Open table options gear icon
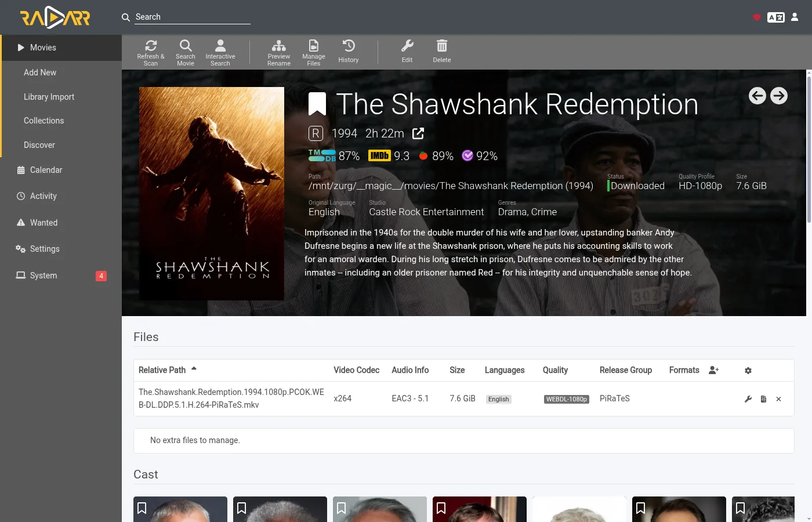Viewport: 812px width, 522px height. [748, 371]
